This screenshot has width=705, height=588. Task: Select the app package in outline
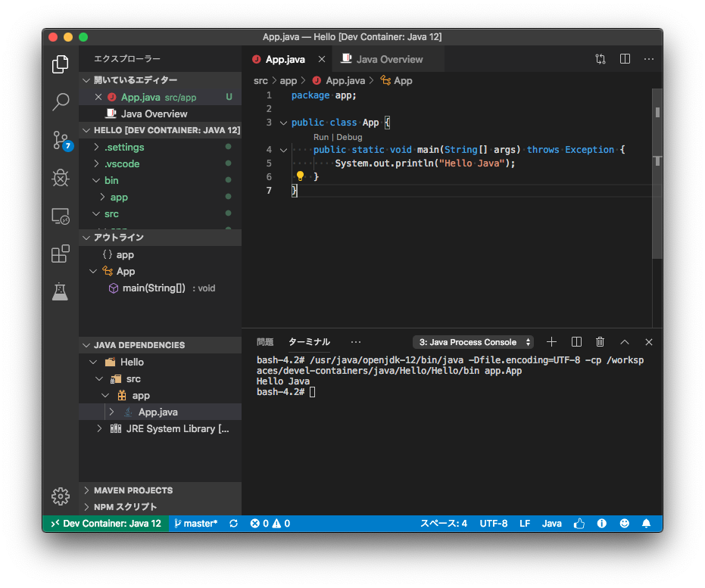tap(160, 255)
